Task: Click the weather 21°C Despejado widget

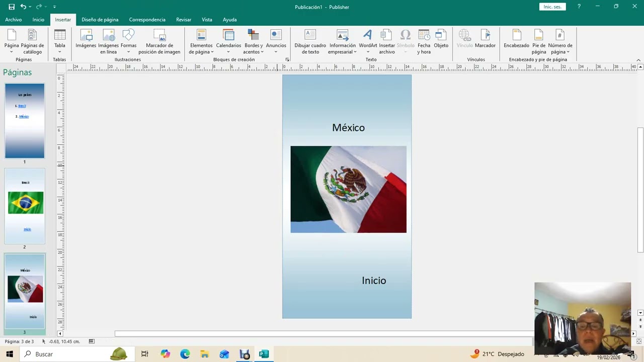Action: tap(497, 354)
